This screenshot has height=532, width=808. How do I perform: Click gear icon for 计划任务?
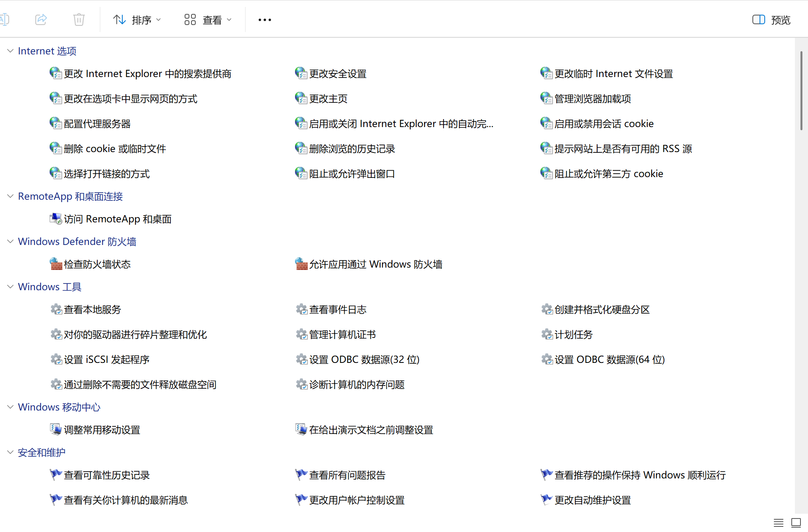tap(546, 334)
